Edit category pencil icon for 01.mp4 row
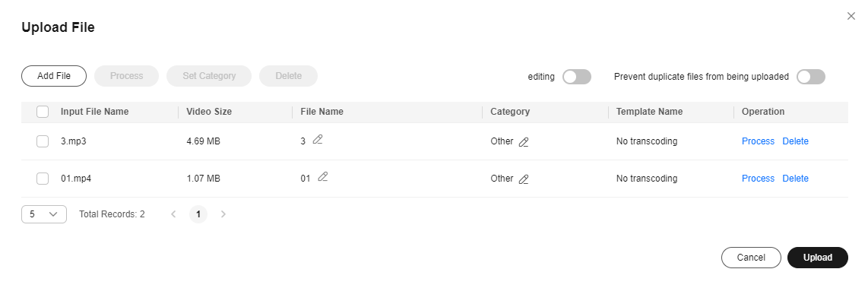The image size is (868, 288). (524, 179)
